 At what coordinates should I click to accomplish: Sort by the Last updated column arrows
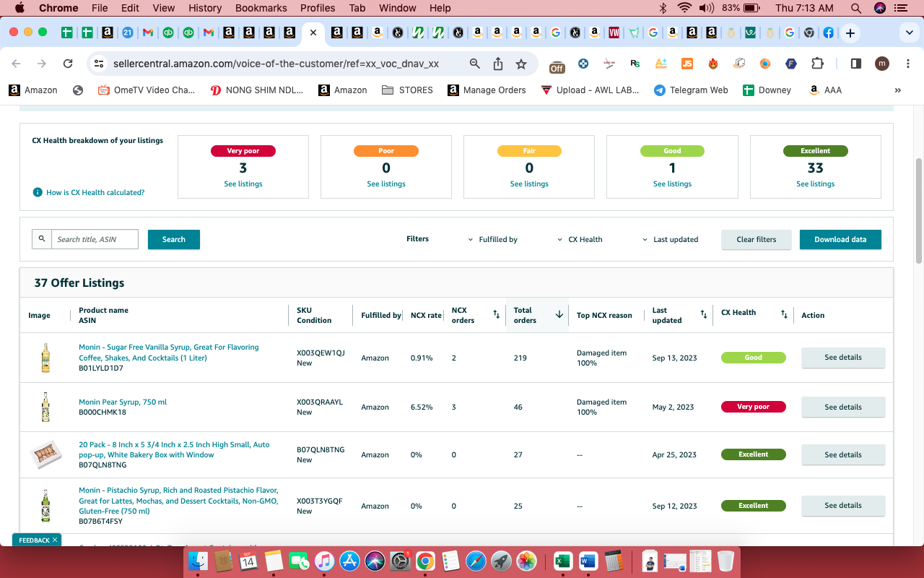tap(703, 314)
